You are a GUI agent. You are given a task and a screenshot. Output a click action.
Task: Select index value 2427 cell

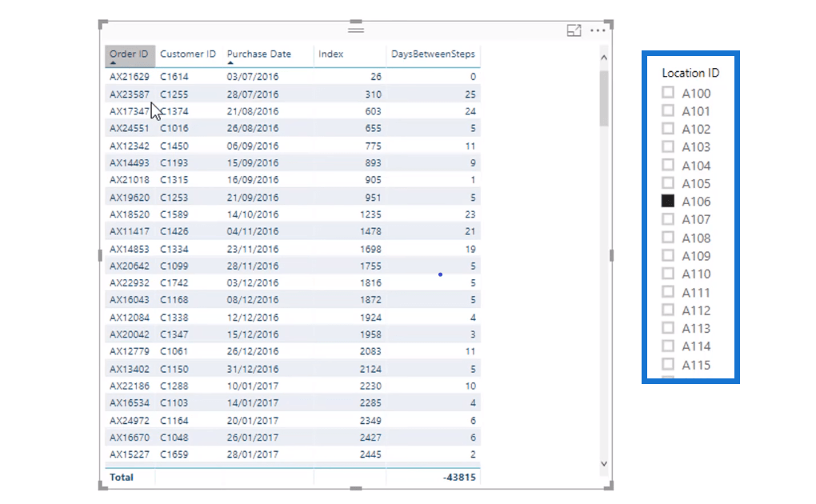click(370, 438)
